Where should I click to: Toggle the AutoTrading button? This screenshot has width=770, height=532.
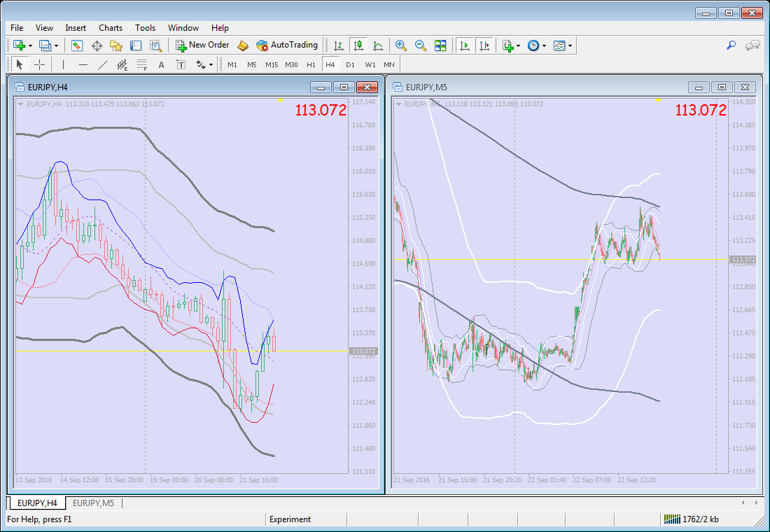(x=287, y=45)
